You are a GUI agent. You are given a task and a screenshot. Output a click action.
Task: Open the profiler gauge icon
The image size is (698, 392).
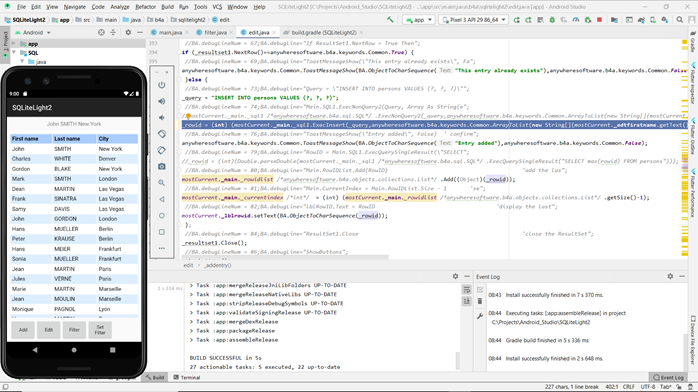click(576, 20)
